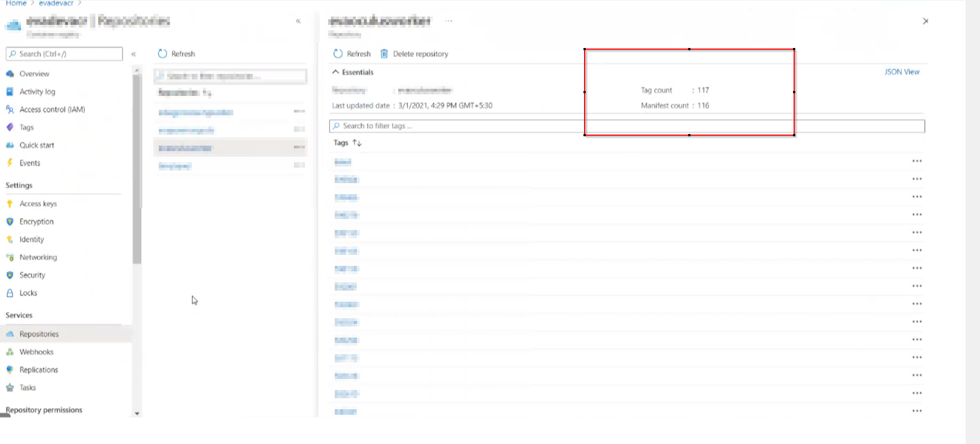The image size is (980, 444).
Task: Click the Access keys key icon
Action: [10, 204]
